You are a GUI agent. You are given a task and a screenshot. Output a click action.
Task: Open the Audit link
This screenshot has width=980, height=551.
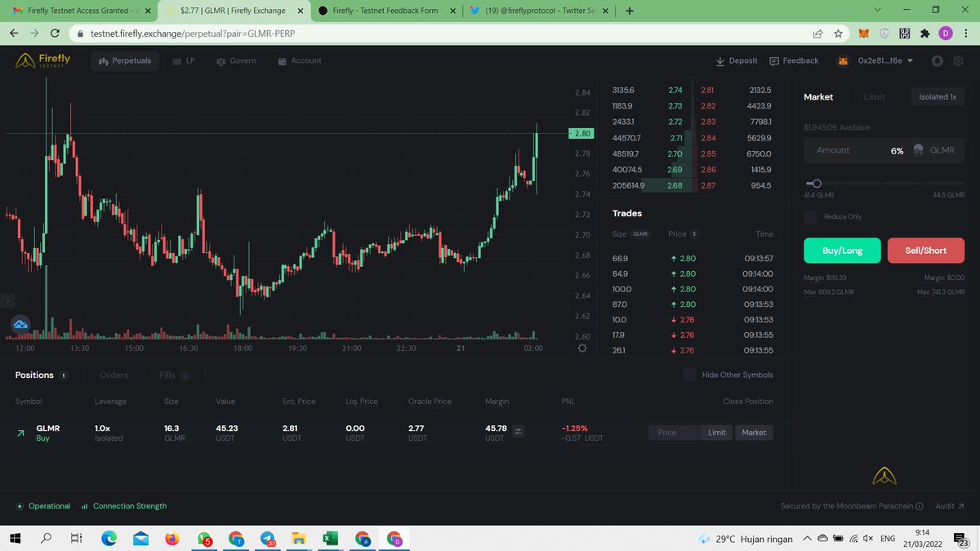949,506
